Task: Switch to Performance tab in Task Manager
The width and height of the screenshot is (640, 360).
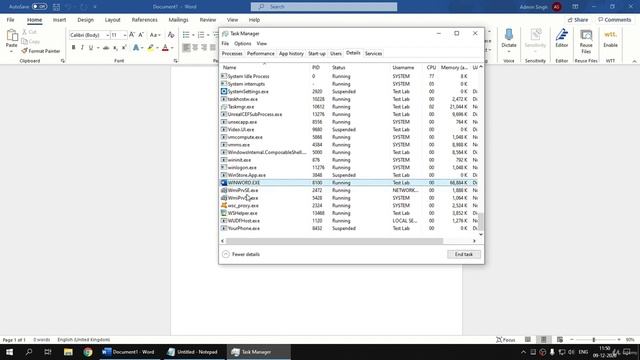Action: tap(260, 53)
